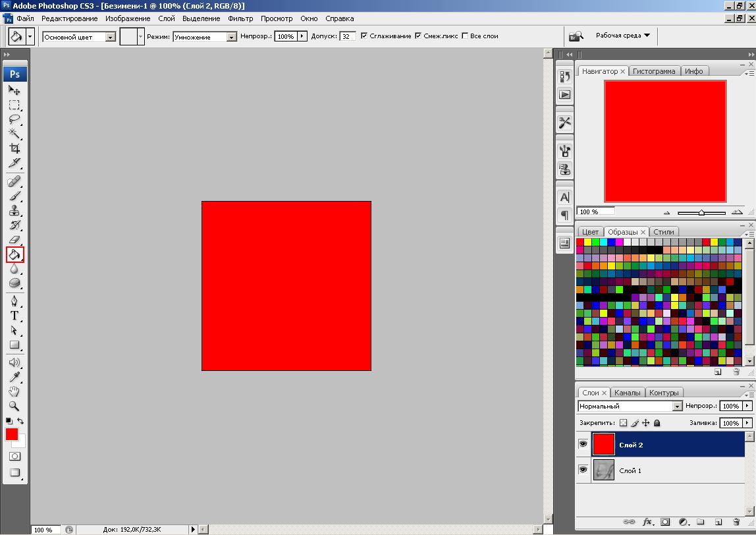756x535 pixels.
Task: Select the Paint Bucket tool
Action: [14, 254]
